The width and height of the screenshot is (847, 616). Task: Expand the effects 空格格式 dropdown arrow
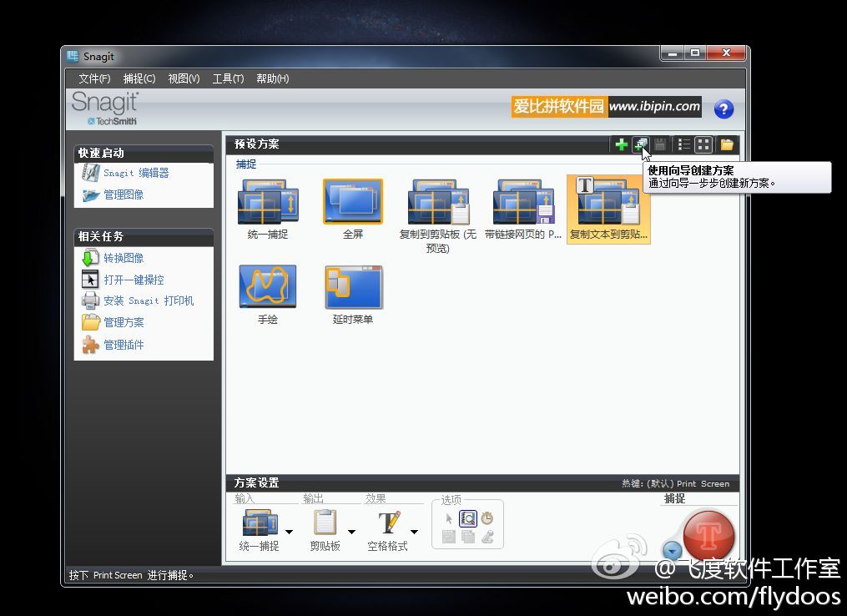tap(414, 533)
